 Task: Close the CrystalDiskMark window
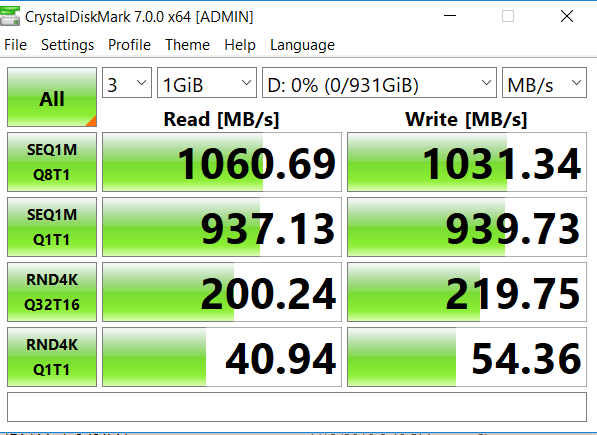click(x=567, y=16)
